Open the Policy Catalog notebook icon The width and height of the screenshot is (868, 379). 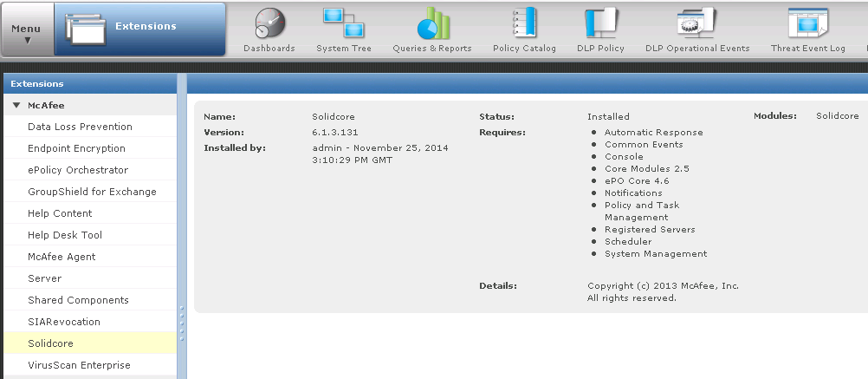pos(524,23)
